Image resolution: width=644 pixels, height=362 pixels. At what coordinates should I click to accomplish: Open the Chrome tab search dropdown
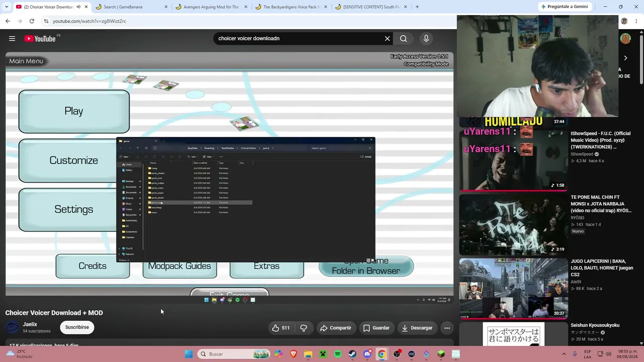pos(7,7)
